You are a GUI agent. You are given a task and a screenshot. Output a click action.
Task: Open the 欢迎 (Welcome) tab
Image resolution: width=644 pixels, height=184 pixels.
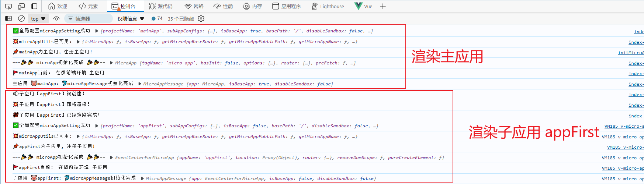click(58, 6)
